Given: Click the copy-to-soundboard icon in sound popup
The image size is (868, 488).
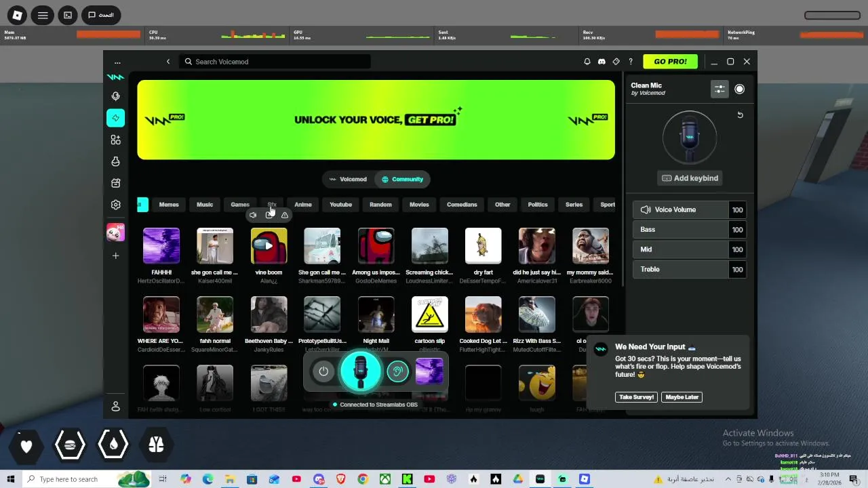Looking at the screenshot, I should (269, 215).
